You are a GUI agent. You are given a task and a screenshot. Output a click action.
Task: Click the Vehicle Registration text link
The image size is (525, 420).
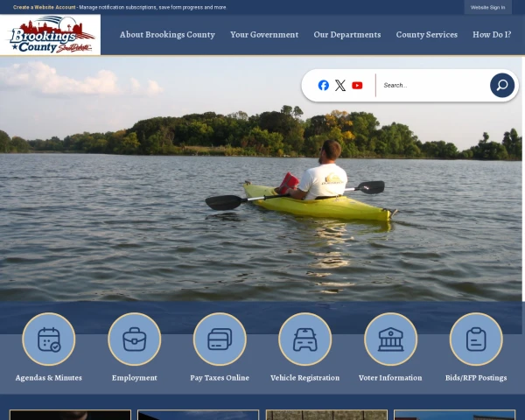coord(305,378)
